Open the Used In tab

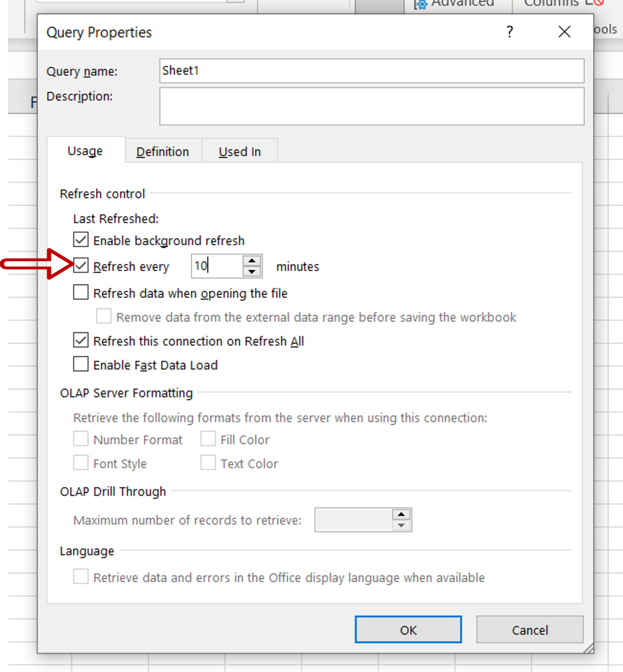point(240,152)
